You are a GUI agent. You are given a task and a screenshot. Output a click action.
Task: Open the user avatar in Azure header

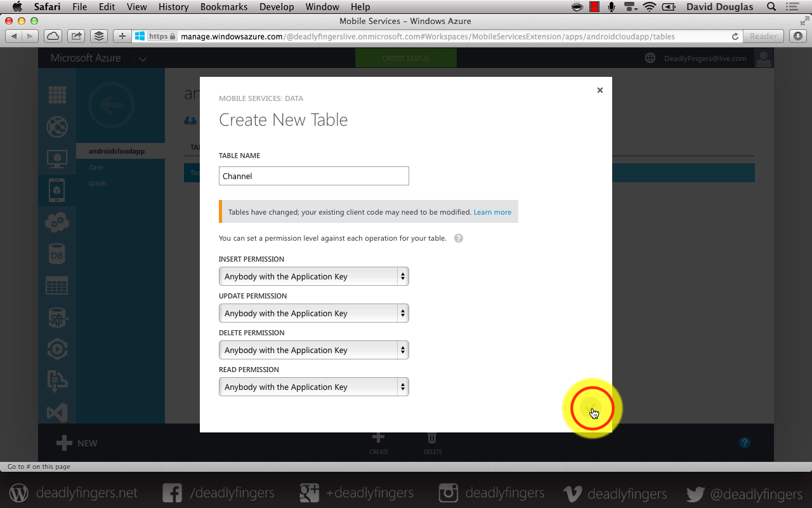(x=764, y=58)
